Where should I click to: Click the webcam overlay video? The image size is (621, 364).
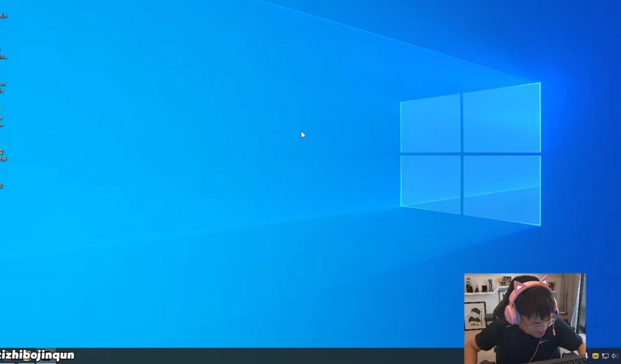coord(525,319)
